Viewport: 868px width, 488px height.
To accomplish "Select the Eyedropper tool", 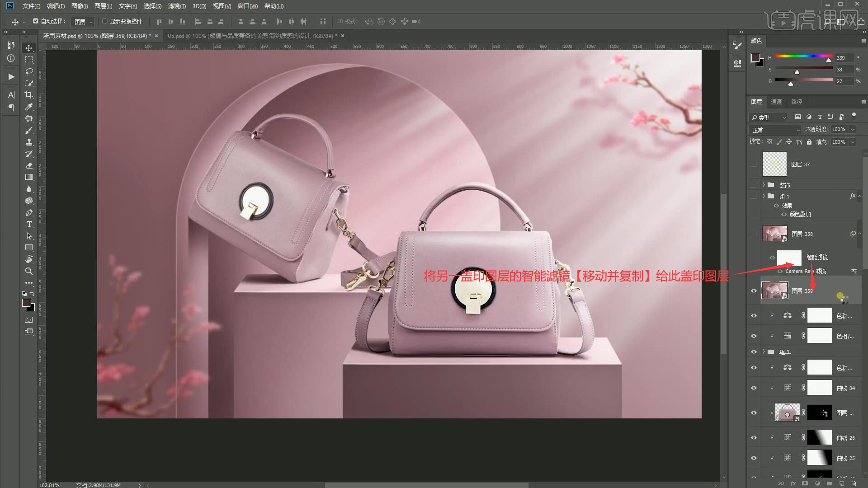I will [29, 107].
